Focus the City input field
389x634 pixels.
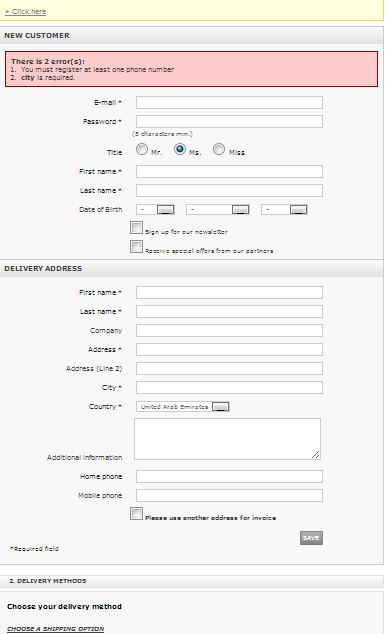click(229, 387)
